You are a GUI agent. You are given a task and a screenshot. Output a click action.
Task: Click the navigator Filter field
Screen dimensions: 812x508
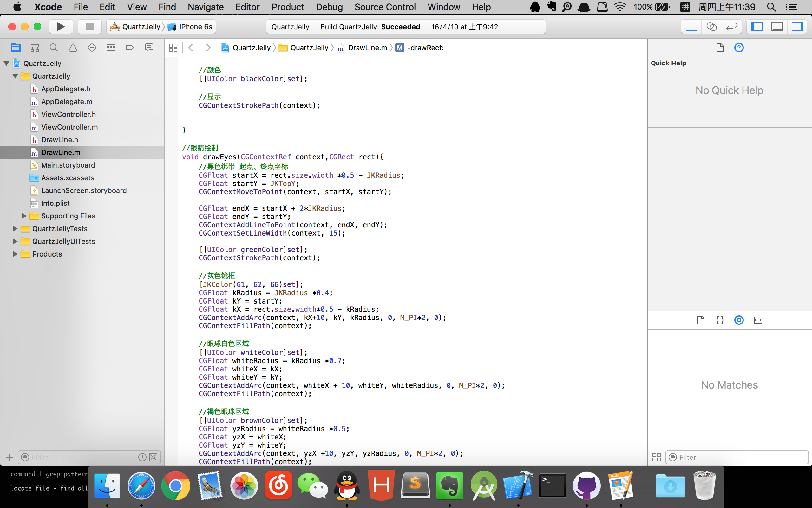pos(89,457)
